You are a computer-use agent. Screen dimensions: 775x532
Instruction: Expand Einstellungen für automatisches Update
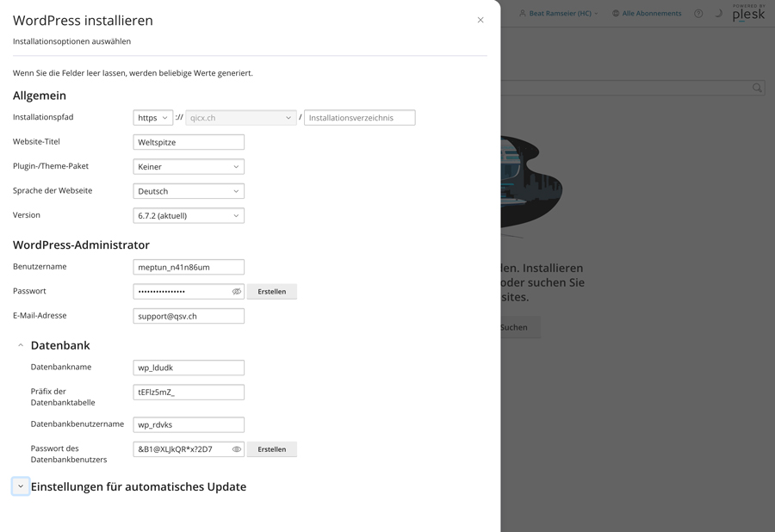tap(21, 486)
